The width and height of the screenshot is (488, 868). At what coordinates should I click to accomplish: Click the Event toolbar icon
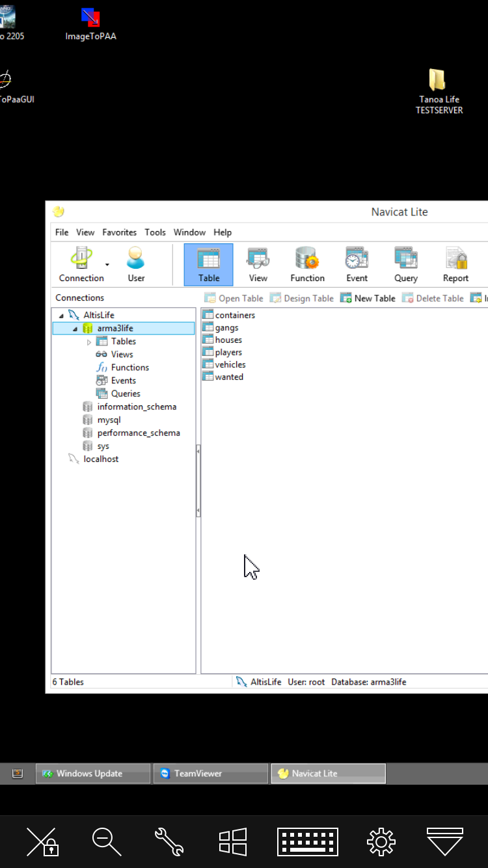(357, 259)
